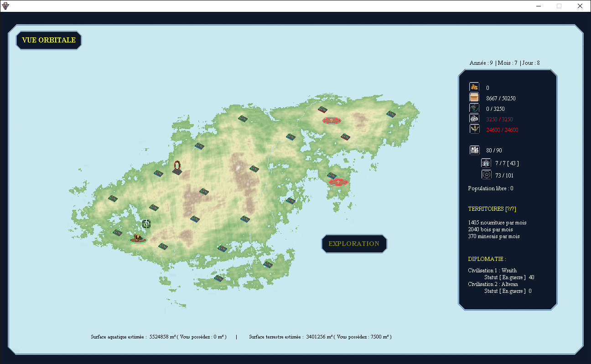Select "2040 bois par mois"
The image size is (591, 364).
490,229
